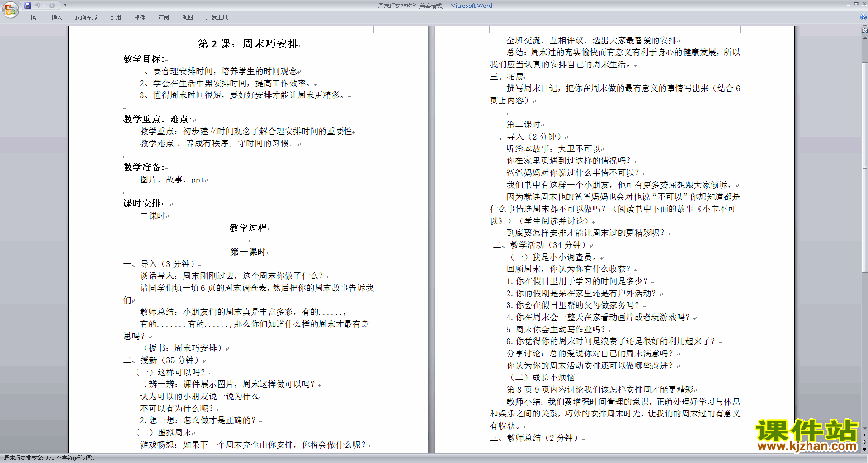Click the line '（板书：周末巧安排）'

(183, 348)
